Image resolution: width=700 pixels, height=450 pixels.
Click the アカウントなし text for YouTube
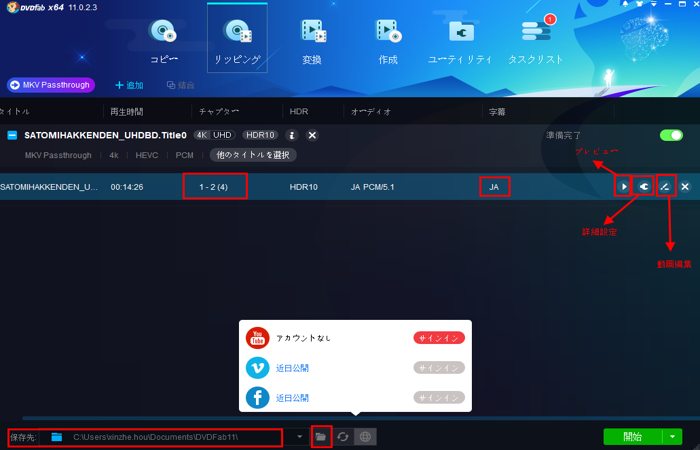point(304,338)
